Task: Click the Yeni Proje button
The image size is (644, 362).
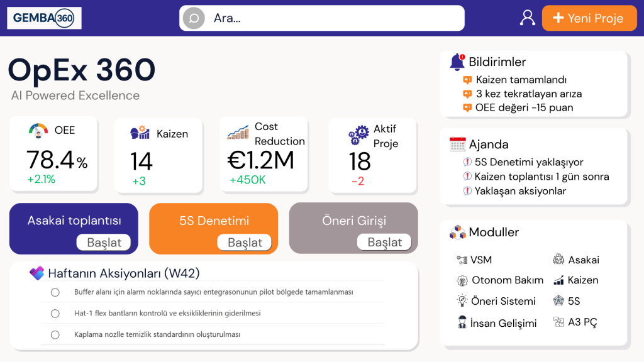Action: (588, 18)
